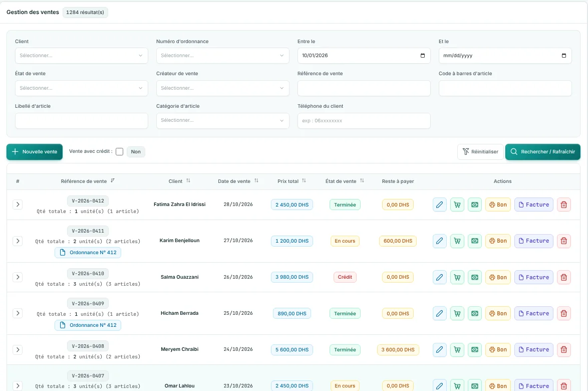This screenshot has width=588, height=391.
Task: Open calendar picker for Et le date
Action: [564, 56]
